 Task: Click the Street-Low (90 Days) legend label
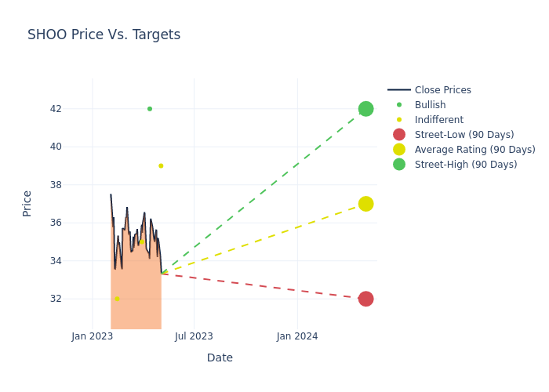[464, 135]
